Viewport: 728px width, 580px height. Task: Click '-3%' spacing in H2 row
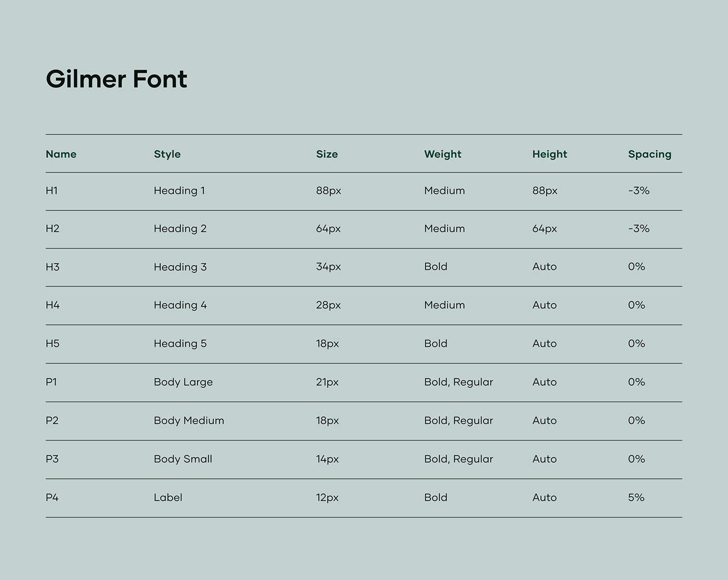(x=639, y=228)
